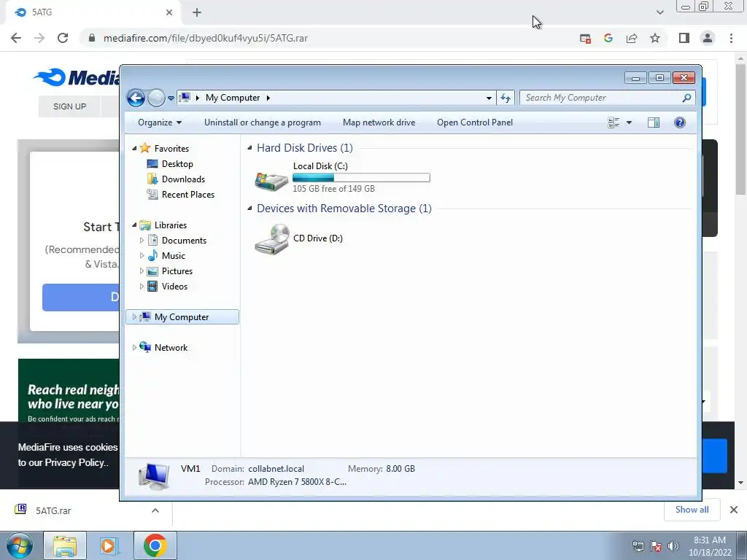Open Chrome three-dot menu

[x=731, y=38]
